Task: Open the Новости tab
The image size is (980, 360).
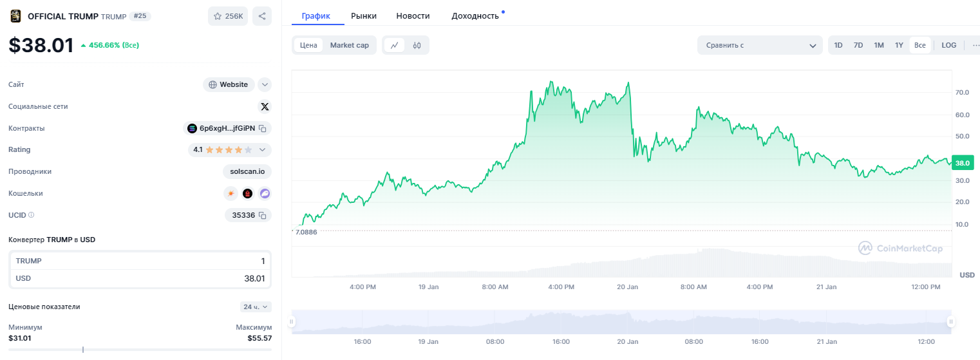Action: (x=413, y=15)
